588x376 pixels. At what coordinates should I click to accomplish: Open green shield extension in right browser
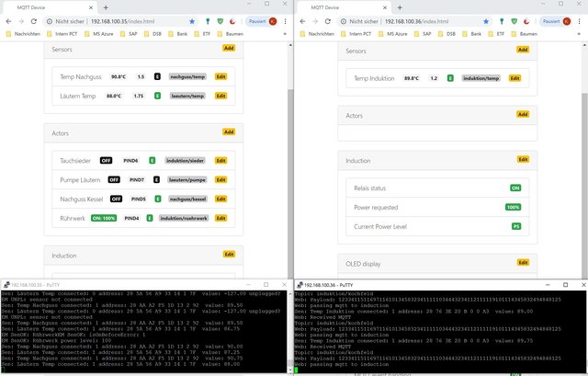pos(514,21)
